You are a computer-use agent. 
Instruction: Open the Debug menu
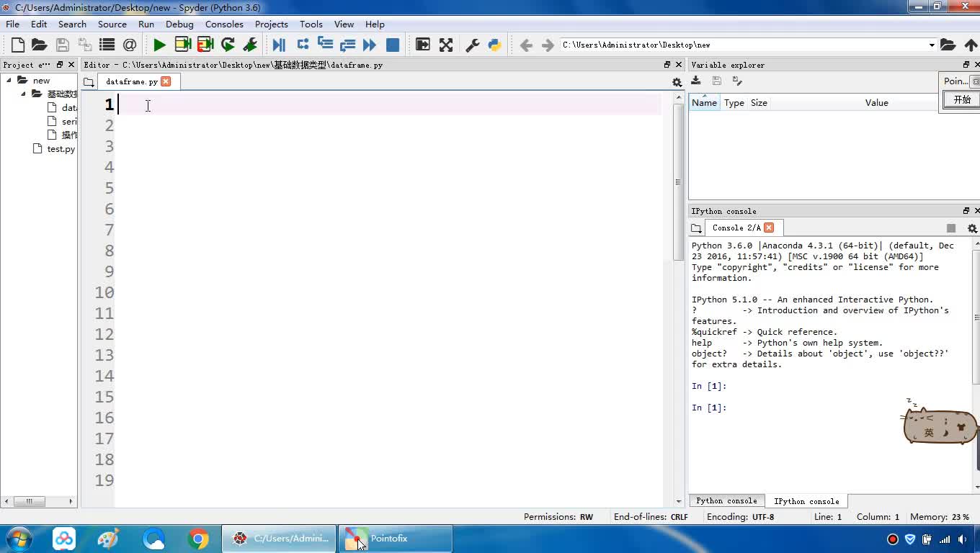(179, 24)
